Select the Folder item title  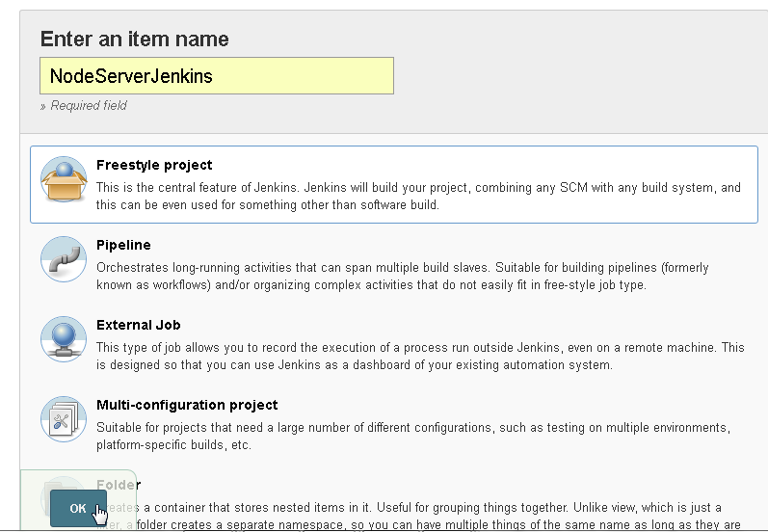tap(119, 485)
